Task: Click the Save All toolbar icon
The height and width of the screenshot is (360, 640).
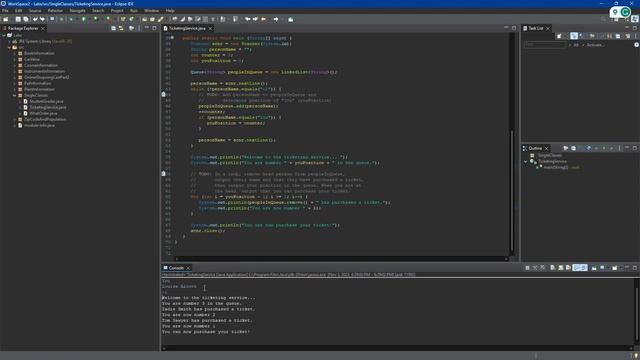Action: 26,19
